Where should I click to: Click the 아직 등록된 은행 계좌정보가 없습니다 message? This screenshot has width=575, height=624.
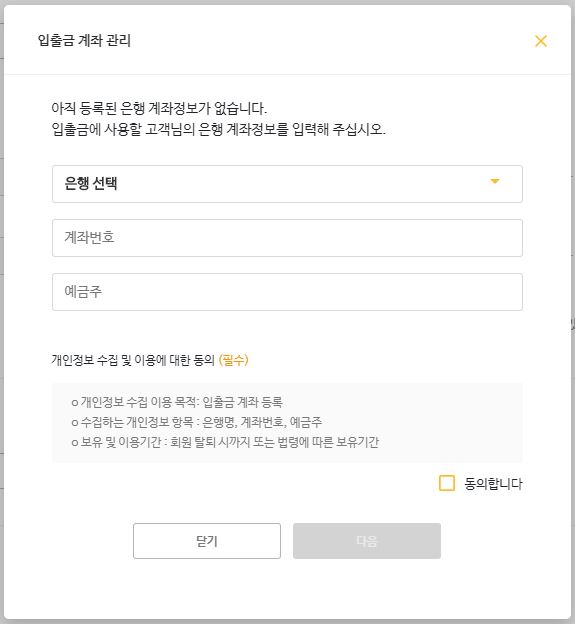pos(159,108)
